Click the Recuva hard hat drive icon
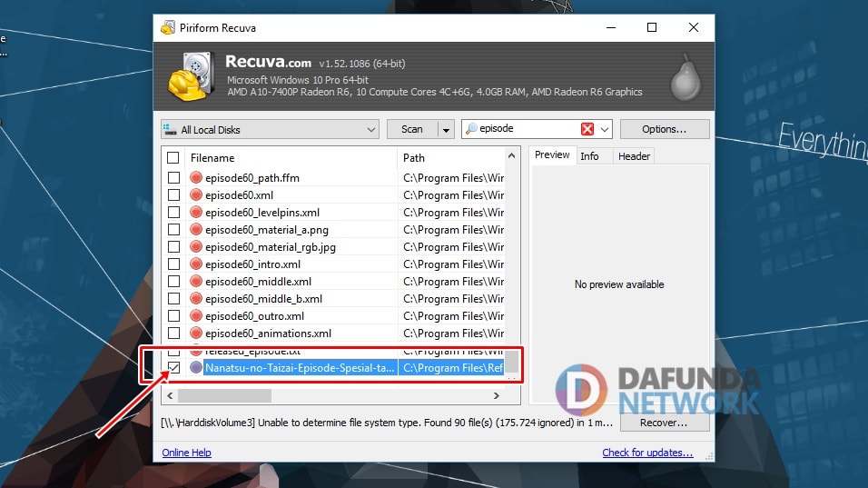The image size is (868, 488). 190,76
